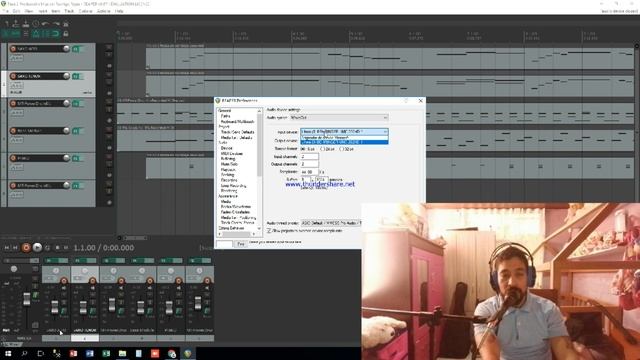This screenshot has height=360, width=640.
Task: Arm the first track for recording
Action: point(13,49)
